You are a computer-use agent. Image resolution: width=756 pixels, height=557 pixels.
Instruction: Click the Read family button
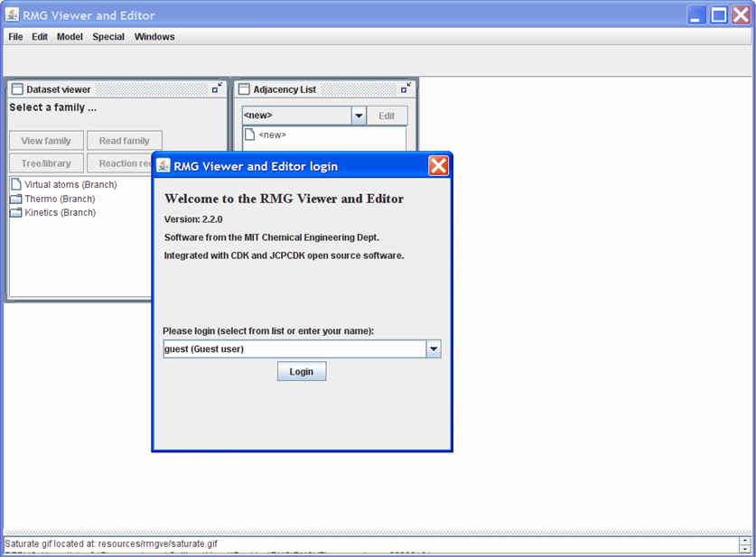[125, 141]
